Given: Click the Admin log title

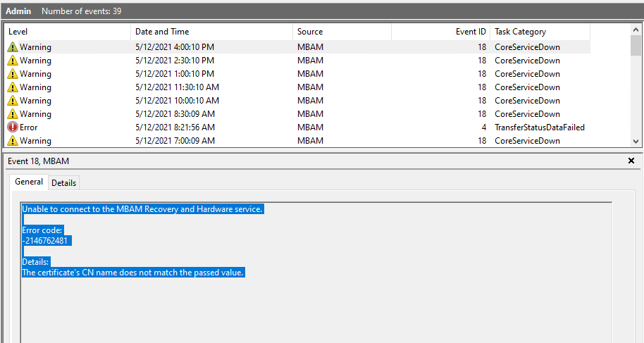Looking at the screenshot, I should click(18, 11).
